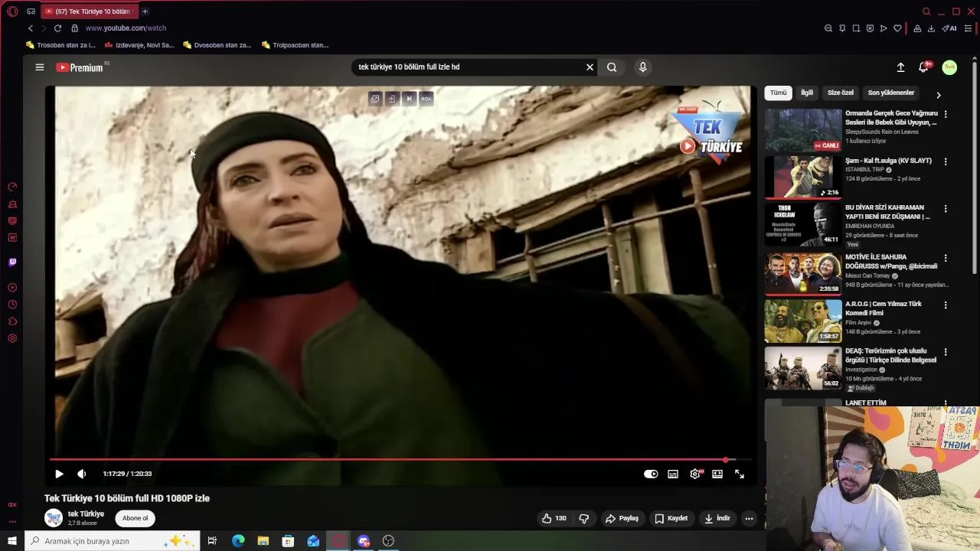Toggle subtitles in the video player
Image resolution: width=980 pixels, height=551 pixels.
pos(673,474)
